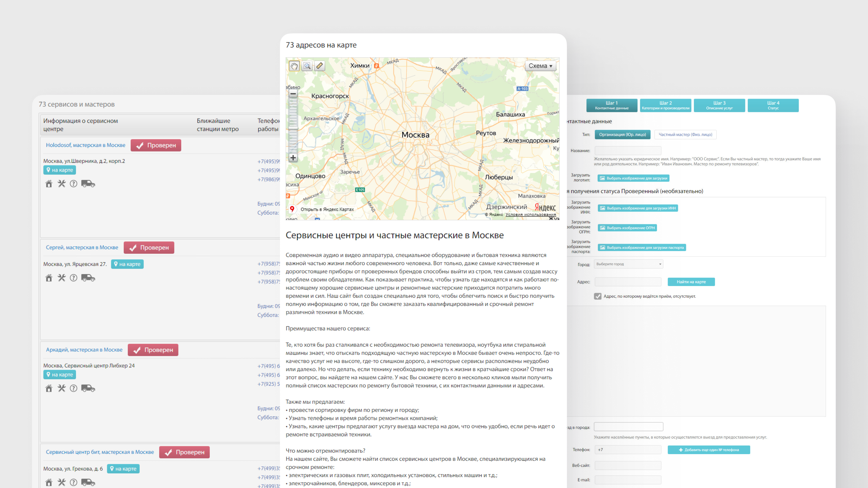Select the hand pan tool on map
The height and width of the screenshot is (488, 868).
[294, 66]
